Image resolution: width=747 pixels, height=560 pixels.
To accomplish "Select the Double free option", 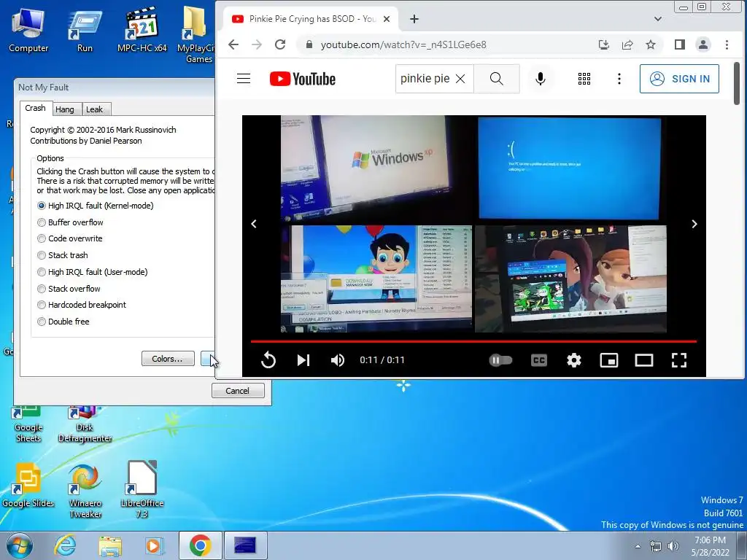I will 63,322.
